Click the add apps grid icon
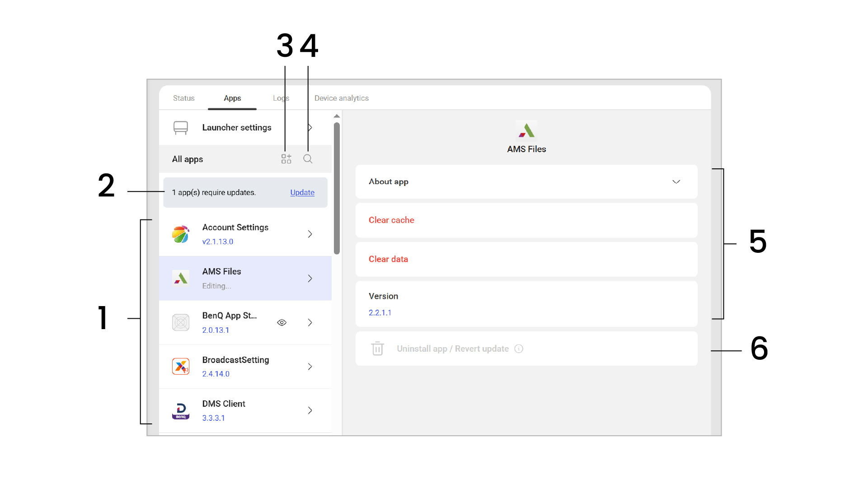The width and height of the screenshot is (868, 488). tap(286, 159)
